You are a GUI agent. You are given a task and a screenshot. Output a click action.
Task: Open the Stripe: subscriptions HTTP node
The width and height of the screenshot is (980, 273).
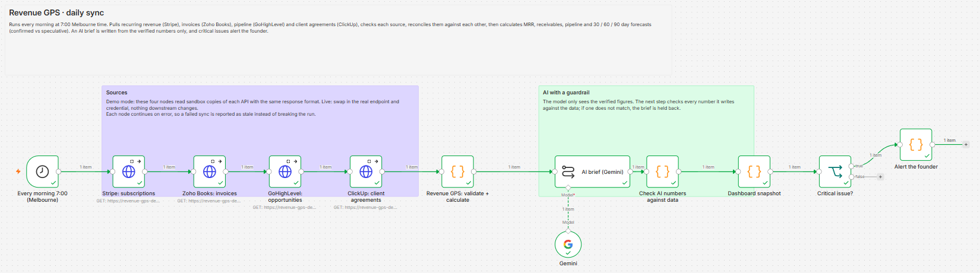(x=129, y=172)
